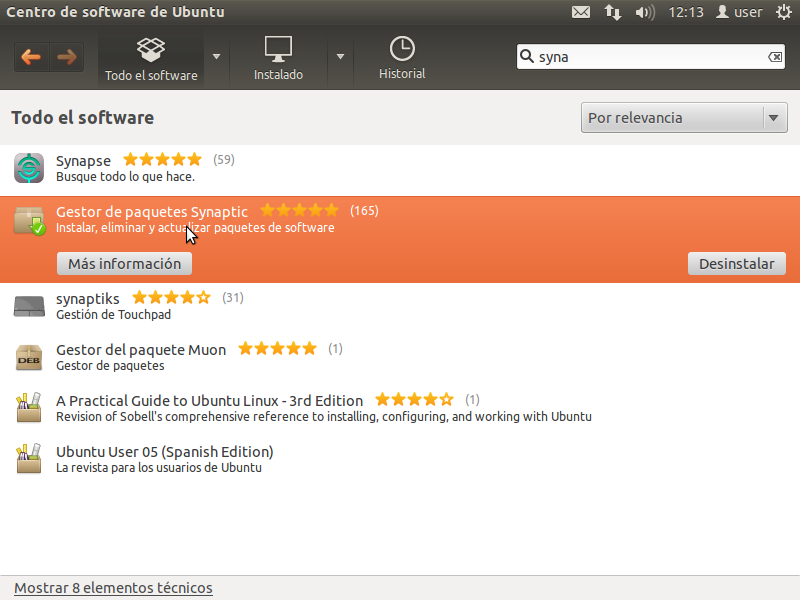Open the Por relevancia sort dropdown

pyautogui.click(x=684, y=117)
